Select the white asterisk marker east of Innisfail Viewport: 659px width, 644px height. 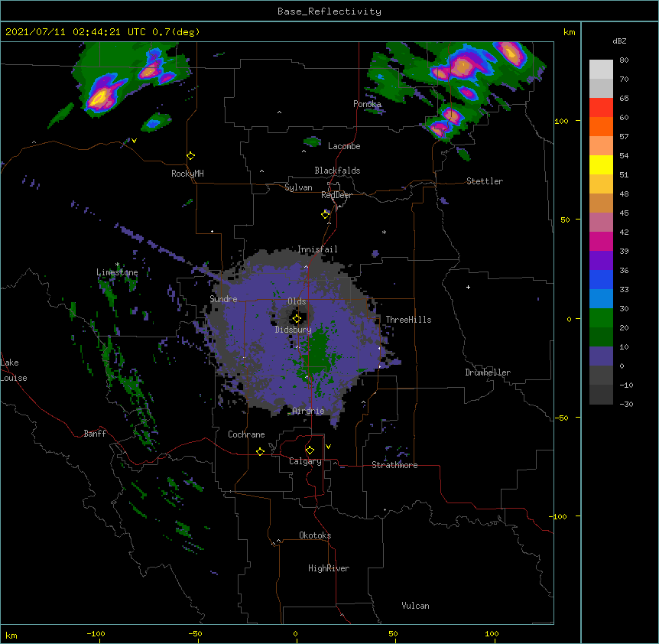[384, 232]
